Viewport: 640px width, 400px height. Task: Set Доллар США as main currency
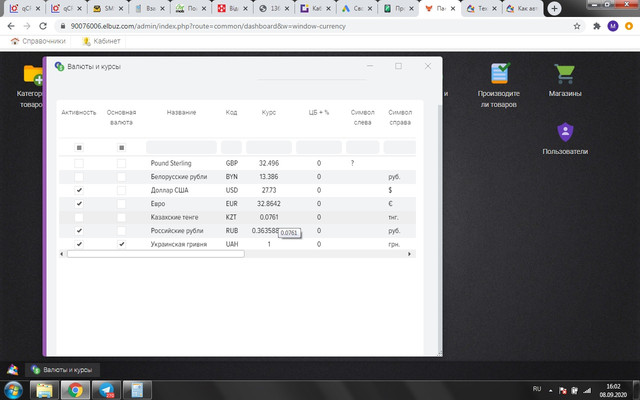pyautogui.click(x=121, y=190)
